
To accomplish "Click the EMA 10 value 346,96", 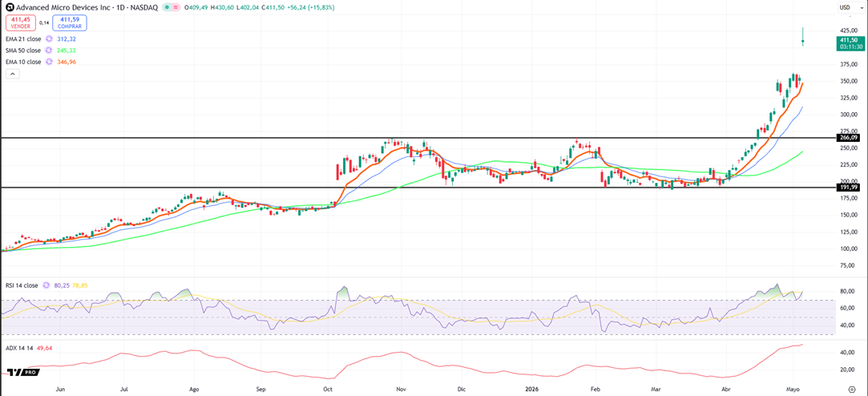I will click(67, 62).
